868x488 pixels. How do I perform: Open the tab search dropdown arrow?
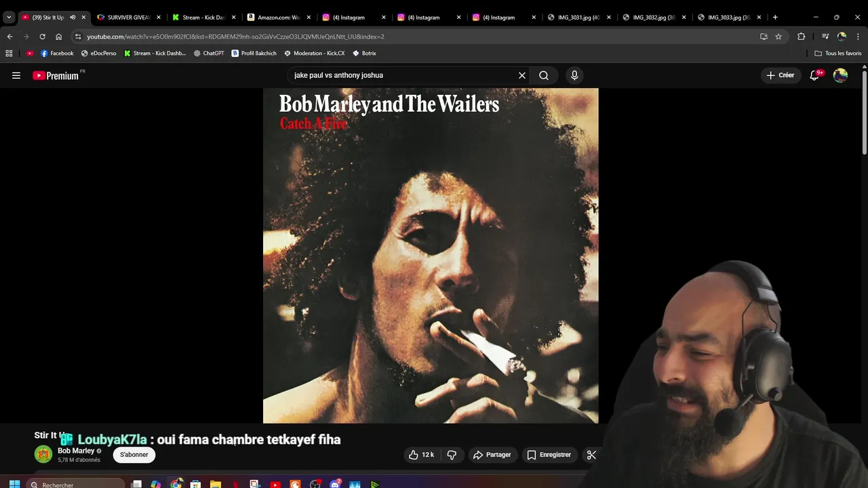(x=8, y=17)
